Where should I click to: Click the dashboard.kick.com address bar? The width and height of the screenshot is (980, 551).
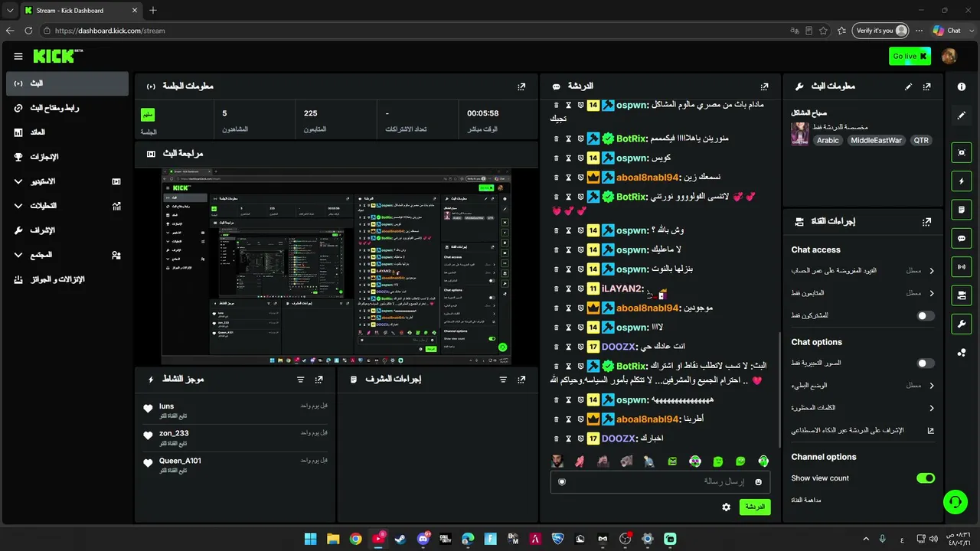(x=413, y=31)
